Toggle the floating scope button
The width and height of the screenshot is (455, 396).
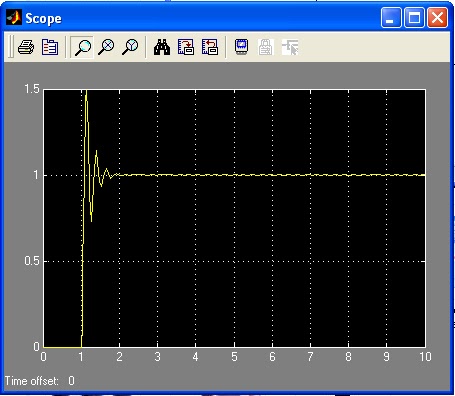(242, 47)
